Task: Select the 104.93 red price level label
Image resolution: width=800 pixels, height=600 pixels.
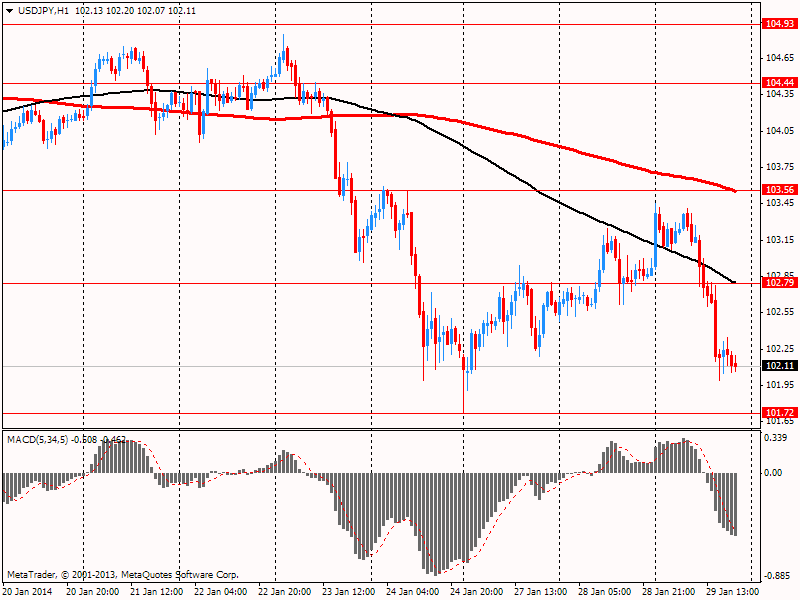Action: [x=780, y=23]
